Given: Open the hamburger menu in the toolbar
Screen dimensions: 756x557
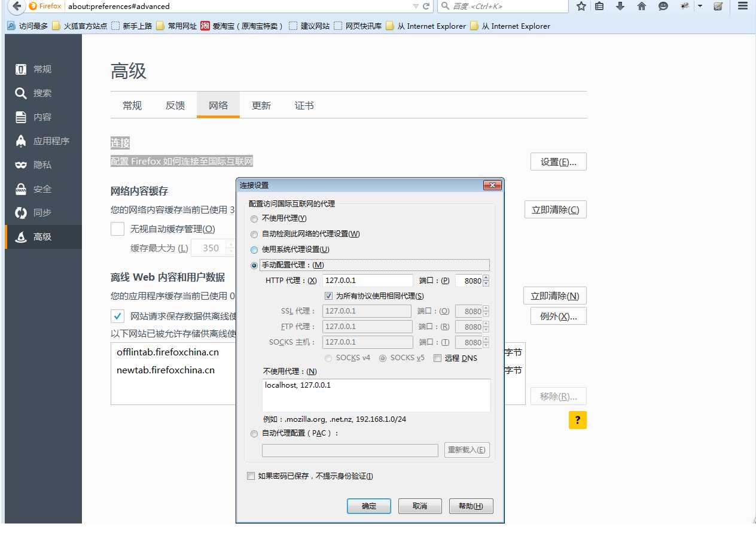Looking at the screenshot, I should (x=742, y=6).
